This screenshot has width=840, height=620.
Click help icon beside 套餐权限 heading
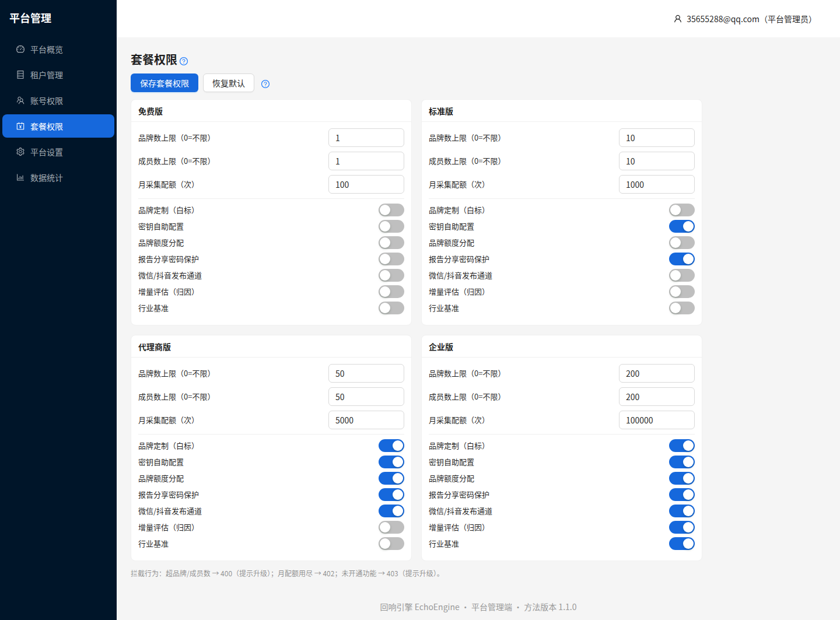point(184,61)
